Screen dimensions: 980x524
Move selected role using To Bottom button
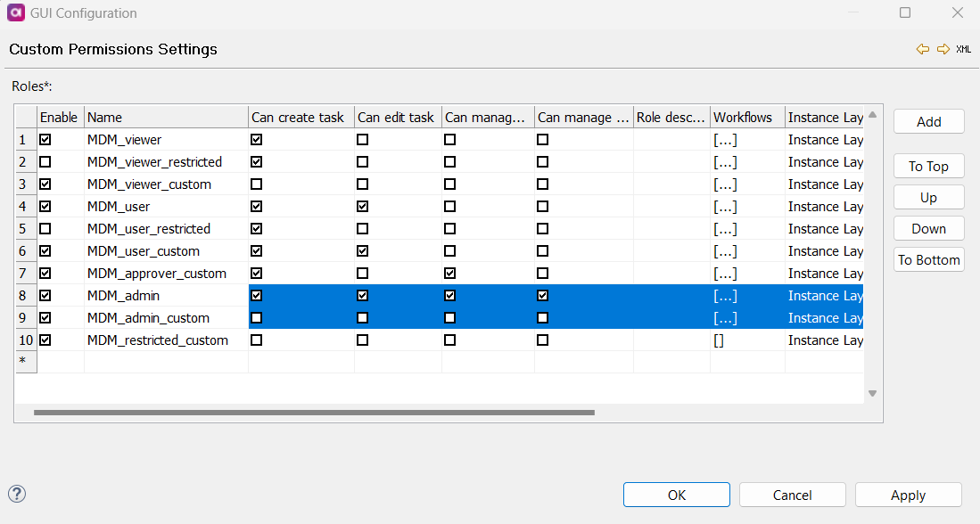928,259
